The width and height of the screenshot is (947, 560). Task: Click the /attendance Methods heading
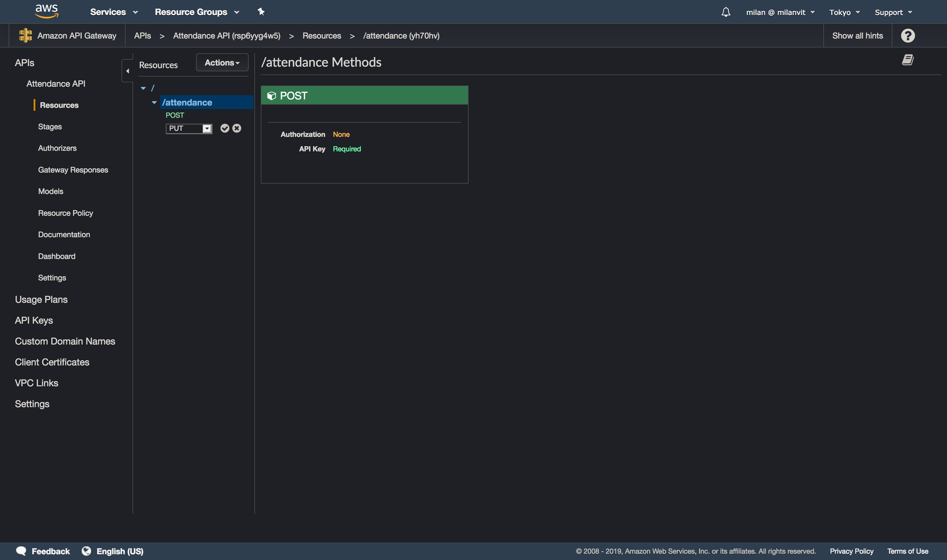tap(322, 62)
